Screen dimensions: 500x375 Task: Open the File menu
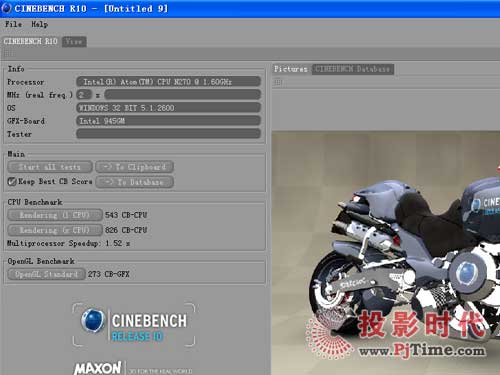pyautogui.click(x=13, y=24)
